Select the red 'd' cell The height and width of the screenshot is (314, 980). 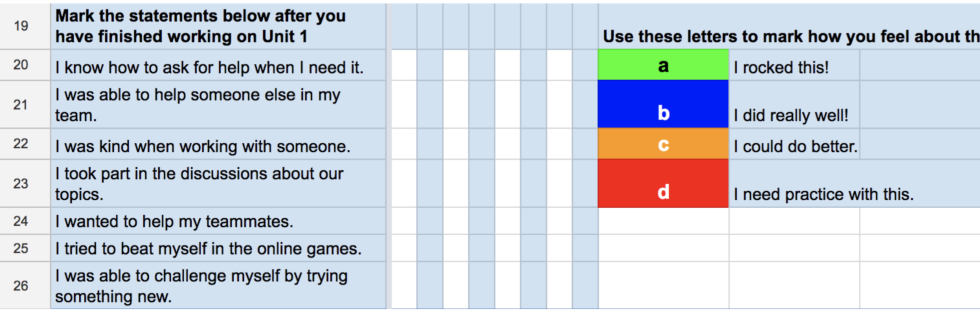pos(663,183)
